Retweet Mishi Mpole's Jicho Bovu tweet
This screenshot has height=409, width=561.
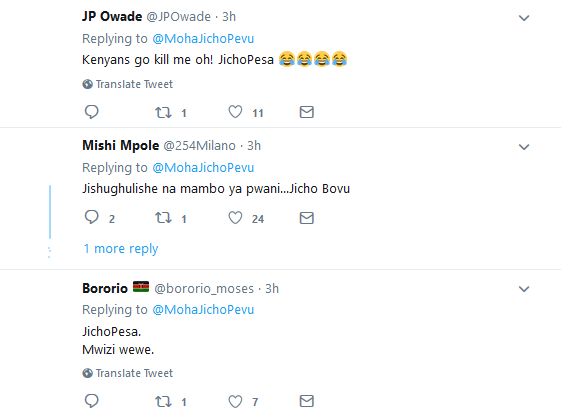tap(163, 218)
